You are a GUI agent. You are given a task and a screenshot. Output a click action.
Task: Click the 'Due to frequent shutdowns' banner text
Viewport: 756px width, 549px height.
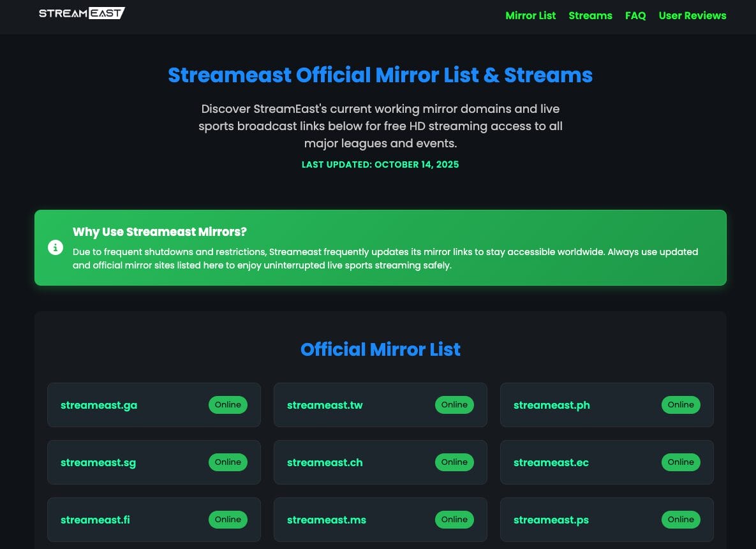[385, 259]
